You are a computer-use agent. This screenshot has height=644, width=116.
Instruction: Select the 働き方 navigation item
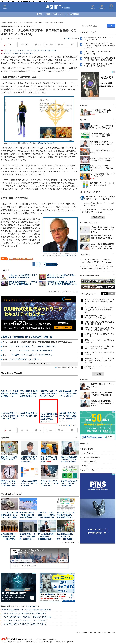[x=39, y=14]
